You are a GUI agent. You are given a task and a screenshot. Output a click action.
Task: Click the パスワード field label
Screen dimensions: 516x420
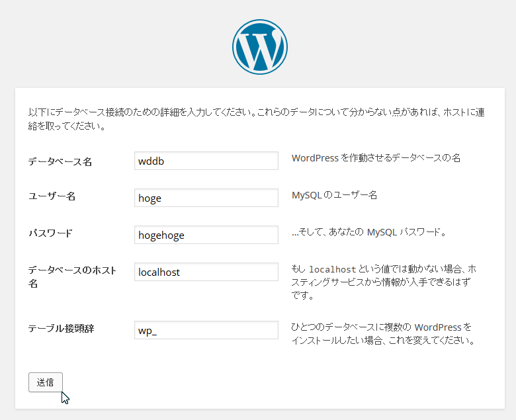pyautogui.click(x=50, y=233)
